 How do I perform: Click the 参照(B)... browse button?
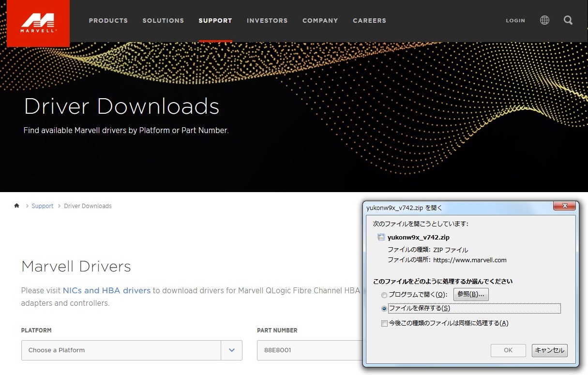[471, 294]
